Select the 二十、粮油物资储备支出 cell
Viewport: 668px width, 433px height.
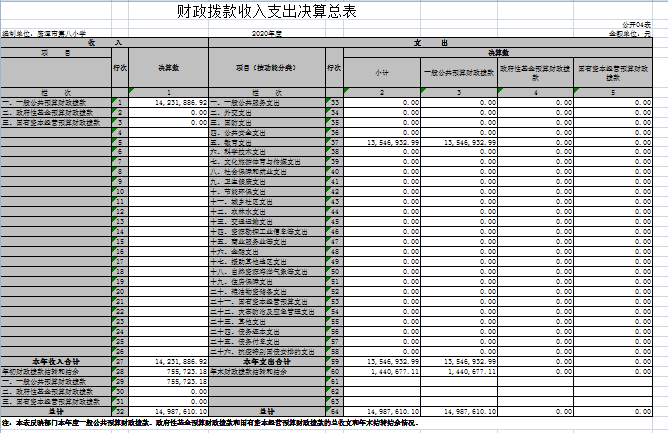coord(267,292)
